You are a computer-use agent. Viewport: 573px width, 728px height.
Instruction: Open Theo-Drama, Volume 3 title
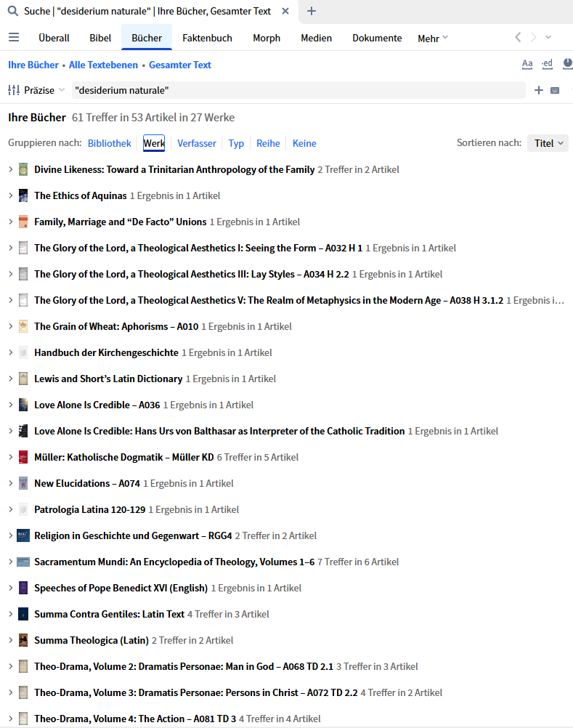point(196,692)
